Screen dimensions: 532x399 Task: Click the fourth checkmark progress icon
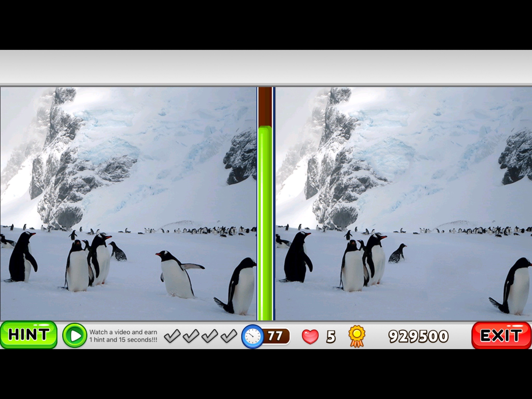click(x=229, y=336)
